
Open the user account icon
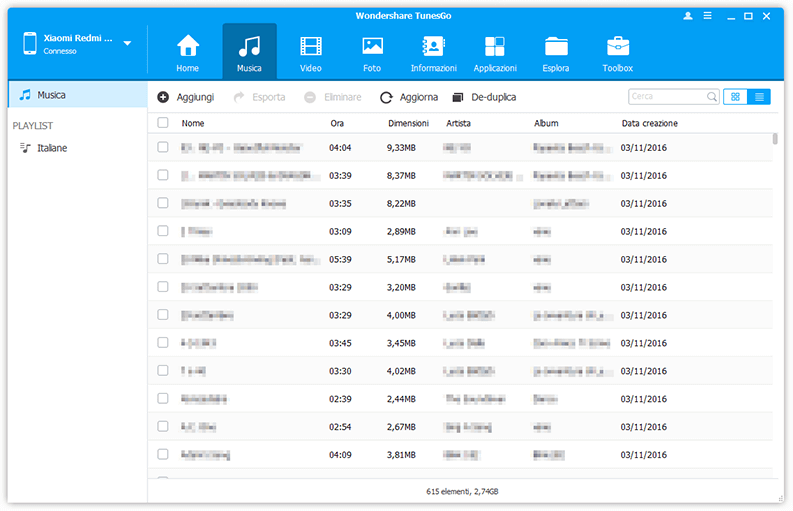tap(688, 16)
